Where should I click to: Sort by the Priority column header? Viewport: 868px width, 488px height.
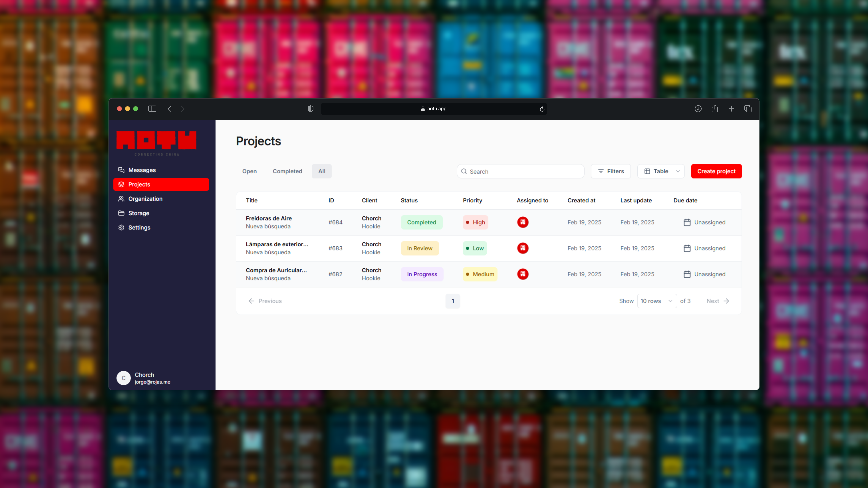(x=472, y=200)
